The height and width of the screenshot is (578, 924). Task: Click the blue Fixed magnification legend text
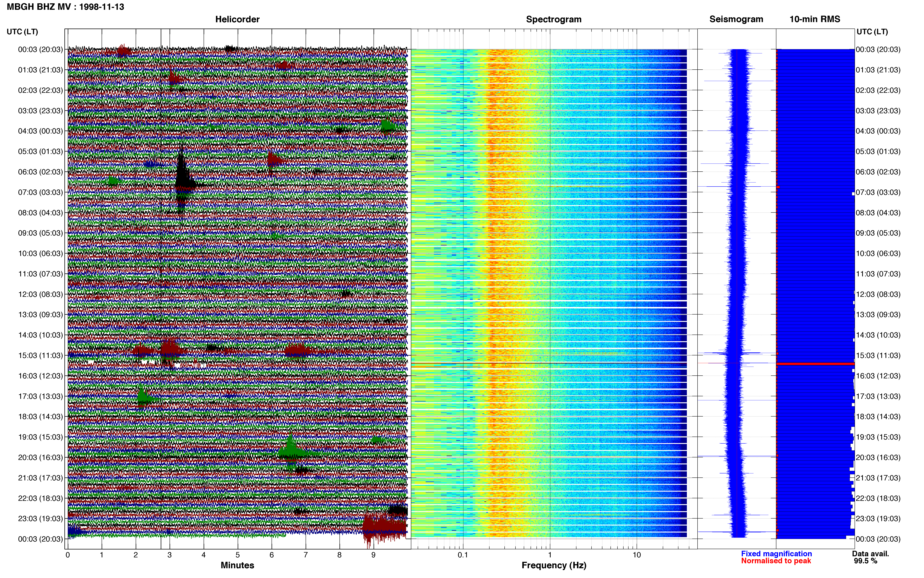pyautogui.click(x=776, y=554)
